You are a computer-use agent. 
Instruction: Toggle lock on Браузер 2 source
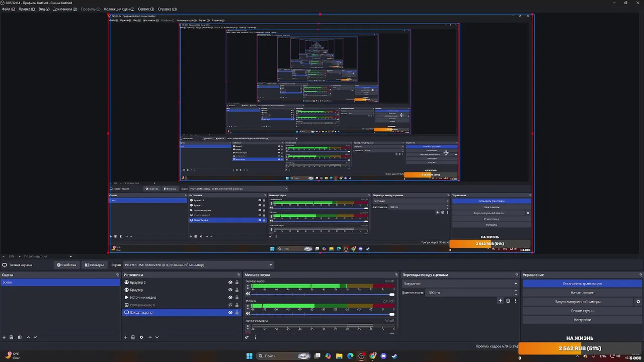pos(237,283)
